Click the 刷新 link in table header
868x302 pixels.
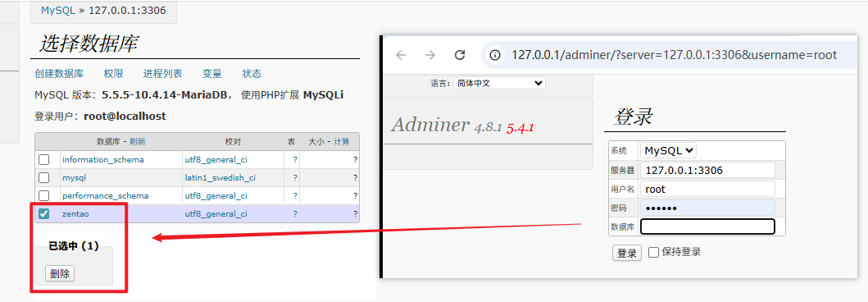137,142
